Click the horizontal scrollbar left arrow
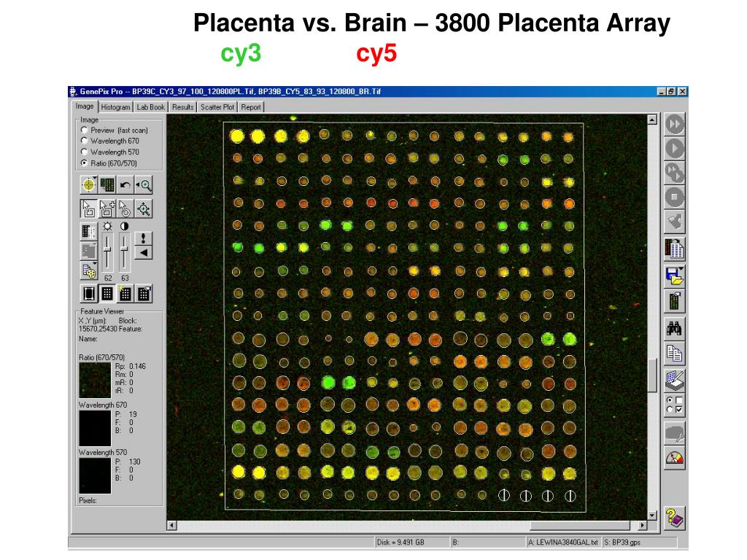 pyautogui.click(x=172, y=526)
